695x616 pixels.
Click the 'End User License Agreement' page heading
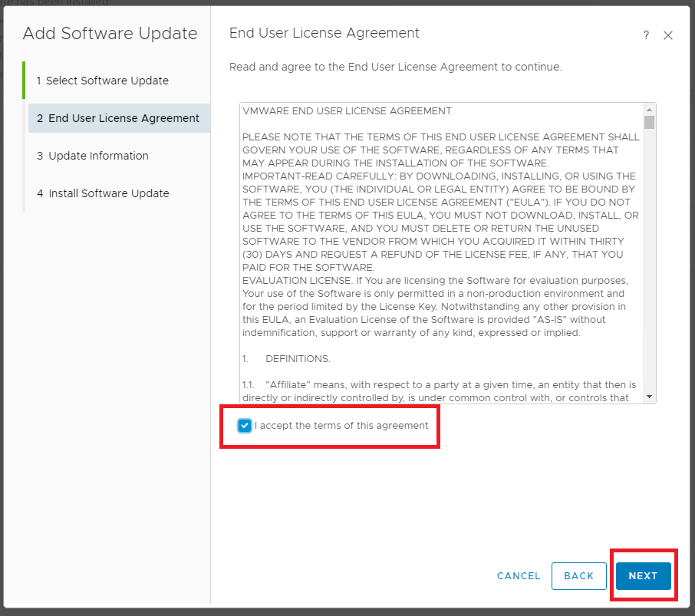[x=324, y=33]
